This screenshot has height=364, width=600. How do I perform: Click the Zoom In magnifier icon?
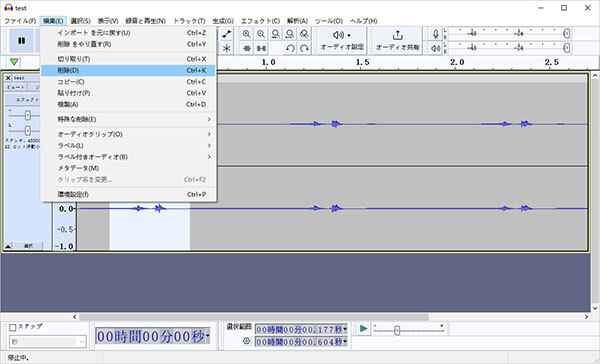[247, 34]
